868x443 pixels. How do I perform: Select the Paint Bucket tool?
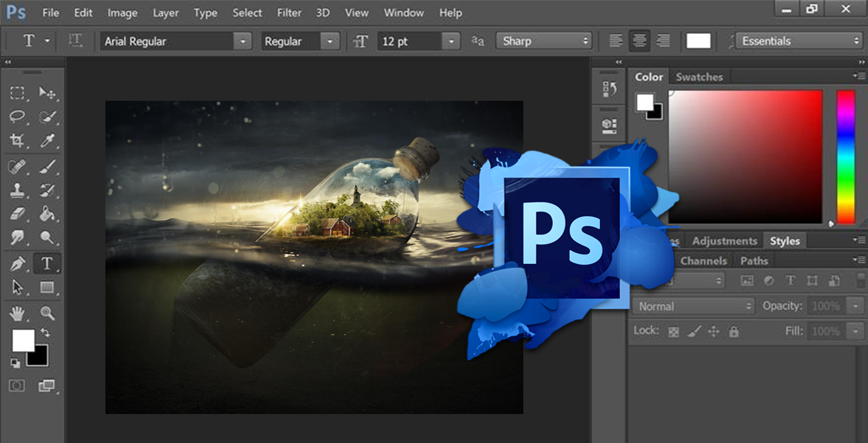[47, 214]
